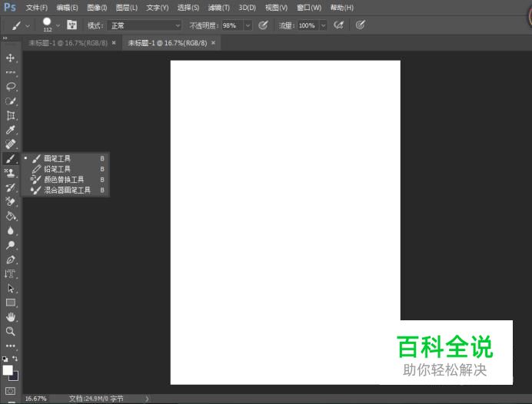Open the 视图(V) menu

[276, 8]
